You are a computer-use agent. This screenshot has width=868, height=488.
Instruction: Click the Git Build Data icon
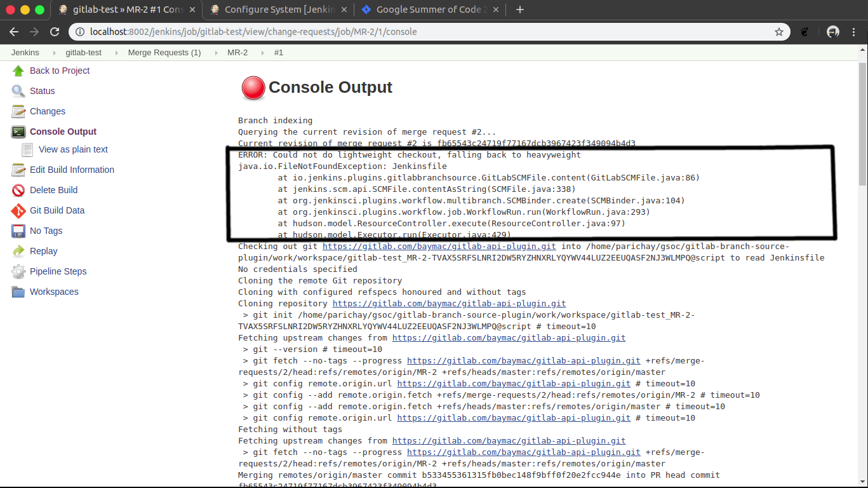tap(18, 210)
